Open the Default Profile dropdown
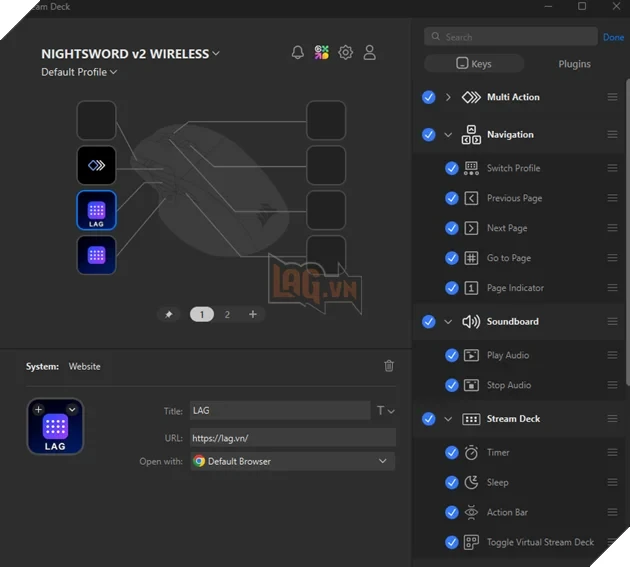 pyautogui.click(x=79, y=72)
